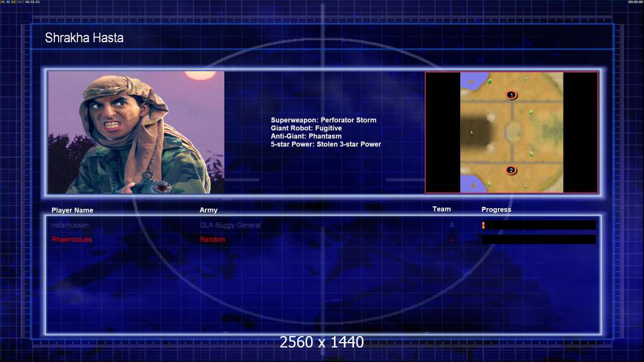Select player row Rhaemodues
The image size is (644, 362).
point(324,240)
